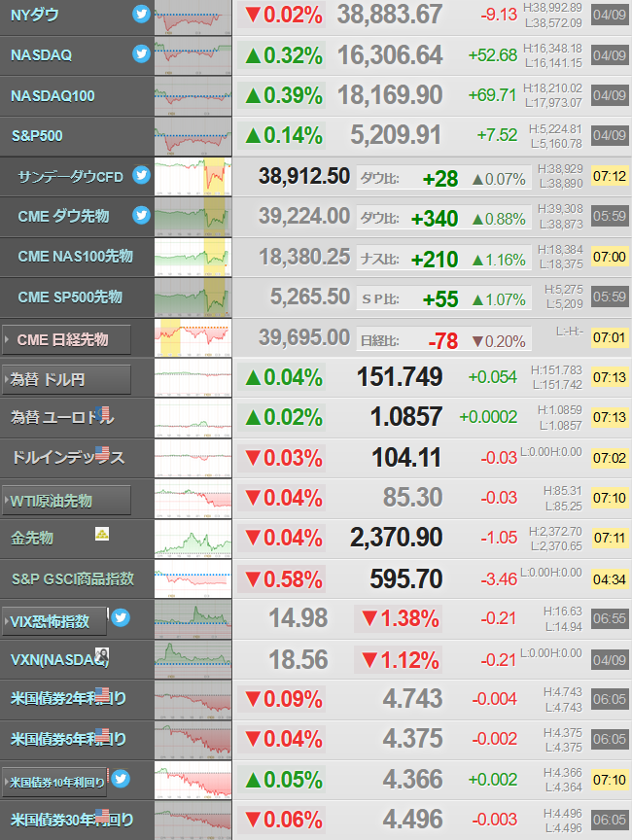This screenshot has width=632, height=840.
Task: Open the CME SP500先物 link
Action: tap(70, 297)
